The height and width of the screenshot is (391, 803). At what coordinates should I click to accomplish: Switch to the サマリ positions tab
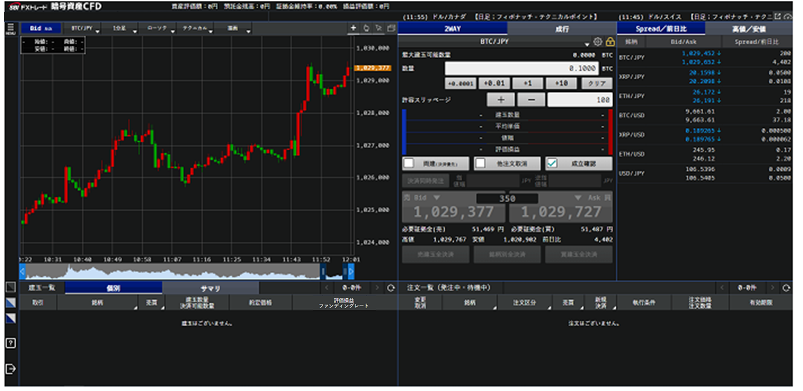pyautogui.click(x=210, y=288)
